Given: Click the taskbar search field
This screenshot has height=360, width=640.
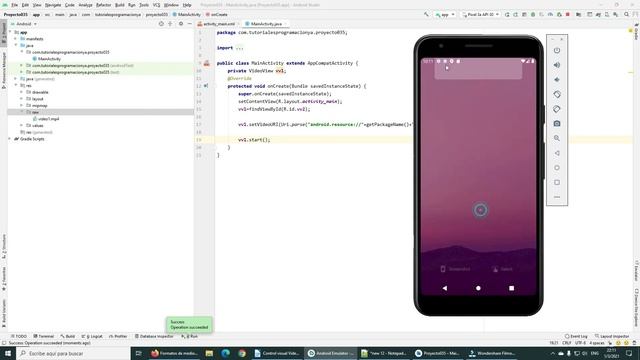Looking at the screenshot, I should (x=73, y=353).
